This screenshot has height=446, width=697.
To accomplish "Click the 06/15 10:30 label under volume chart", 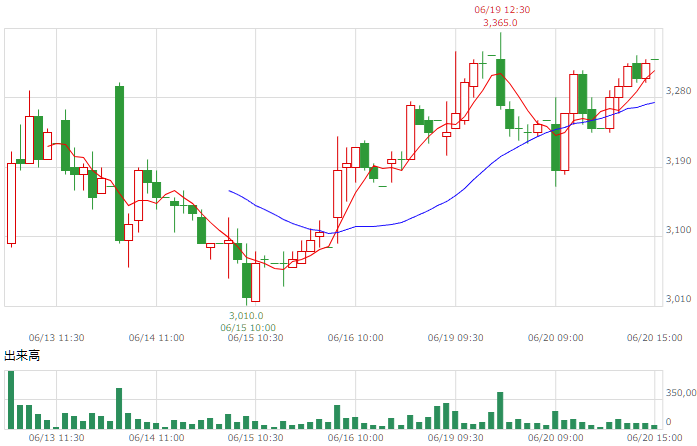I will coord(256,438).
